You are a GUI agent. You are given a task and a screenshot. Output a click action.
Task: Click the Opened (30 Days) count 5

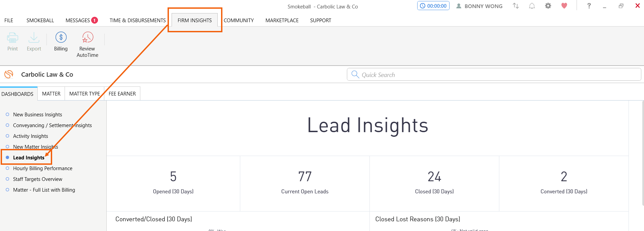[x=173, y=177]
